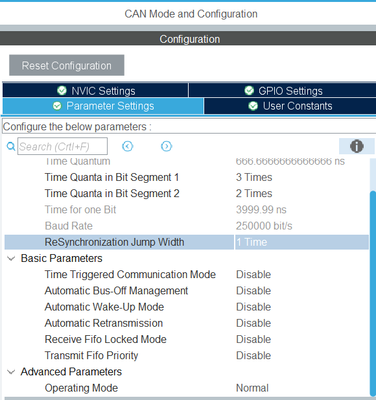Select 'Time Quanta in Bit Segment 1' label
The height and width of the screenshot is (400, 376).
tap(112, 177)
